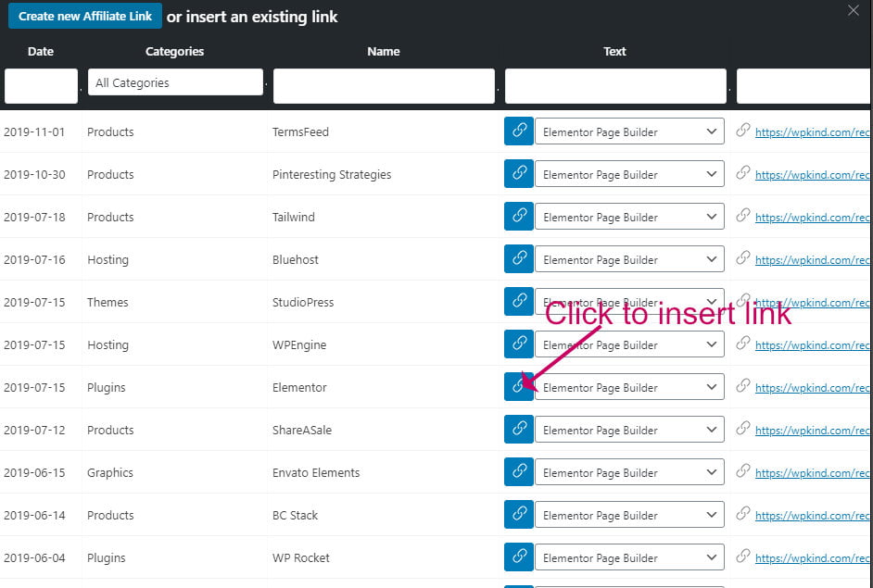The image size is (873, 588).
Task: Select the Envato Elements name cell
Action: tap(316, 473)
